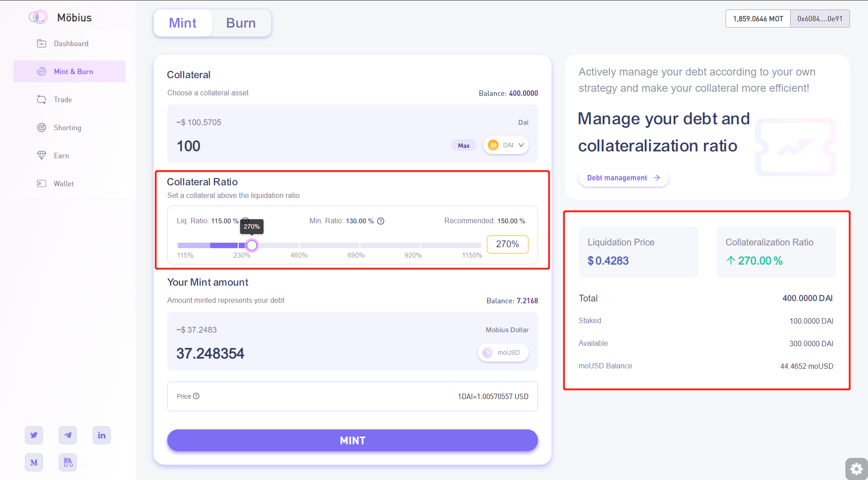Click the Max collateral button
The image size is (868, 480).
[464, 146]
